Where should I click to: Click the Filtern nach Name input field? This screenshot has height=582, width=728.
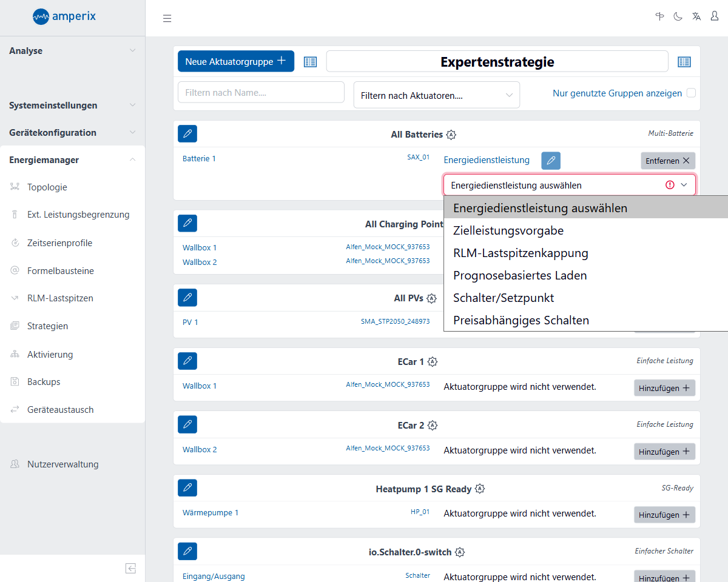pyautogui.click(x=261, y=93)
